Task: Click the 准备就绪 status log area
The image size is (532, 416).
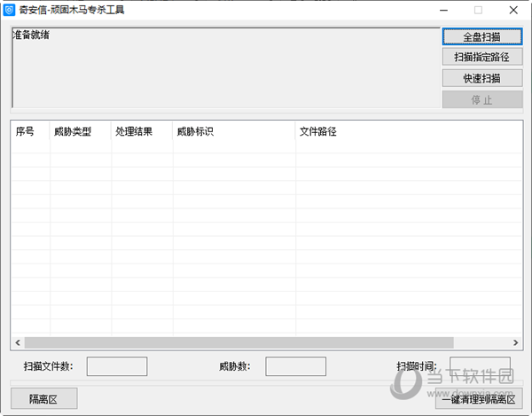Action: click(226, 68)
